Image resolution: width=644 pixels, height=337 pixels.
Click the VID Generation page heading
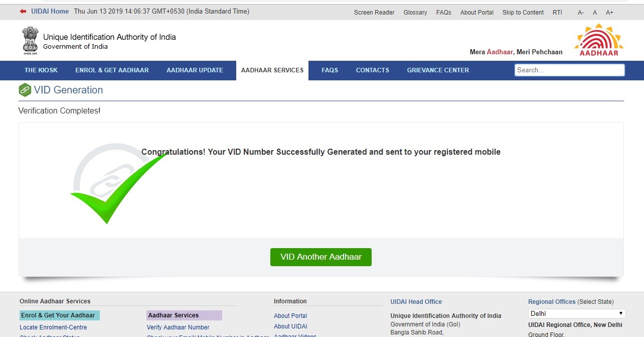(x=68, y=90)
